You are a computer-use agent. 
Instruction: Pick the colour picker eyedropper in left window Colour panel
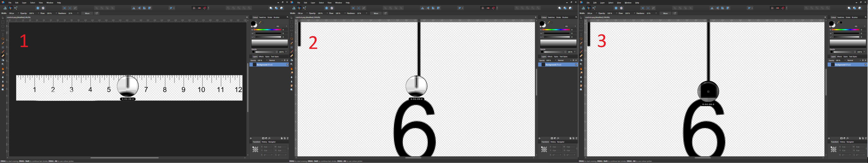pyautogui.click(x=260, y=23)
